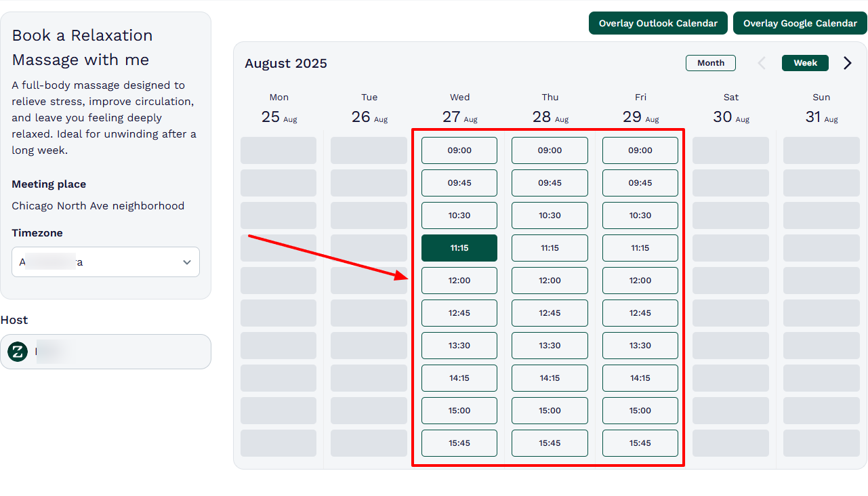
Task: Select 14:15 slot on Friday 29 Aug
Action: click(640, 378)
